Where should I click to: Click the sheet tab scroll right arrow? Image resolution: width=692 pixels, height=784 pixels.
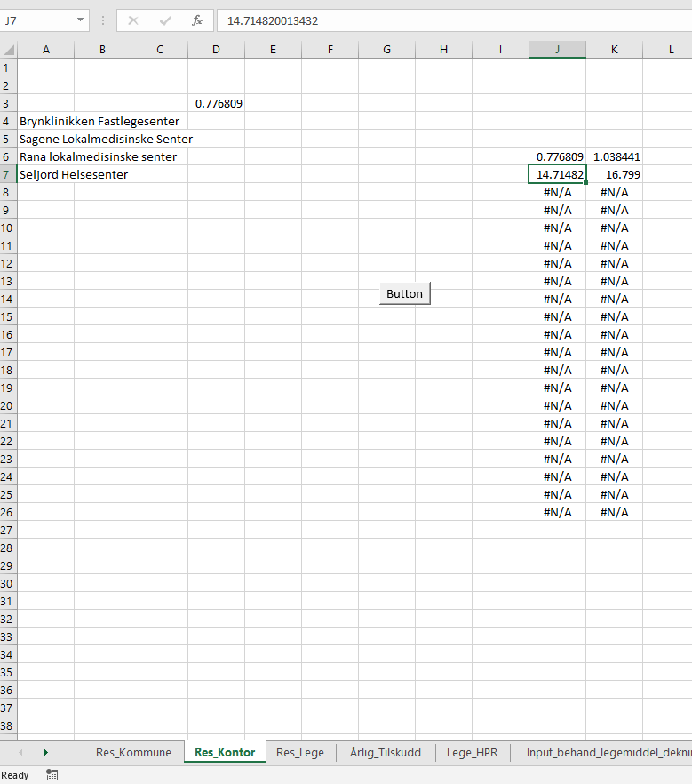pyautogui.click(x=46, y=753)
